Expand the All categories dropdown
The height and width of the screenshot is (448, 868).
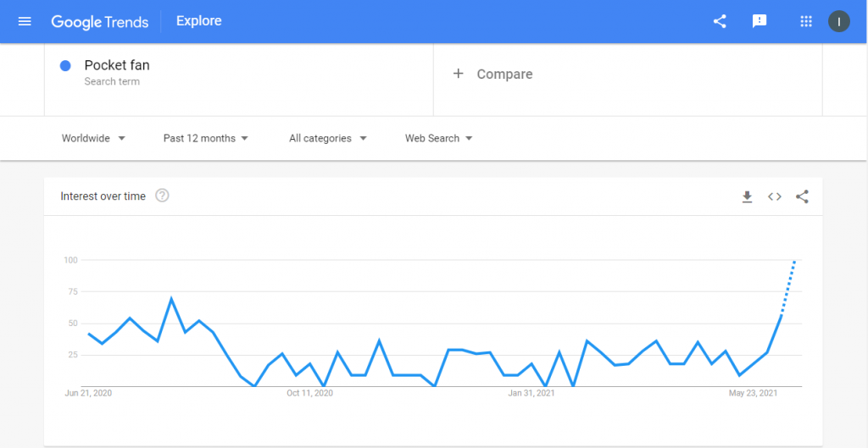coord(328,138)
